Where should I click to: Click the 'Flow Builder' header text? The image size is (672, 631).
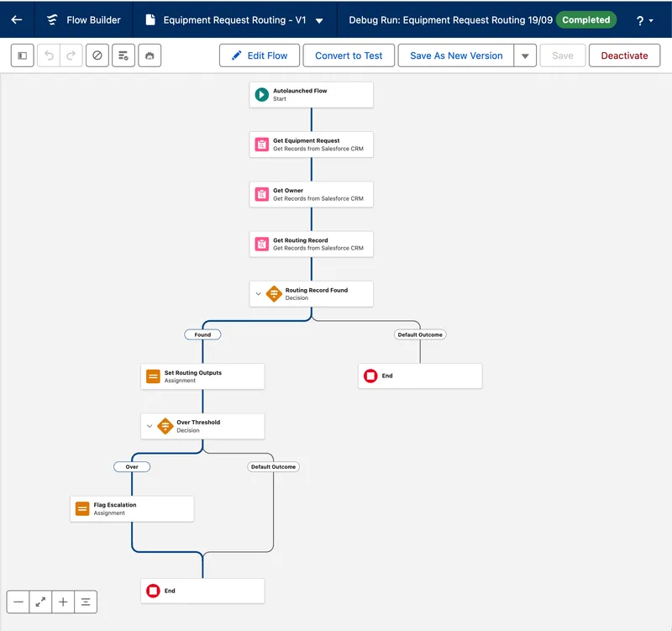point(93,20)
